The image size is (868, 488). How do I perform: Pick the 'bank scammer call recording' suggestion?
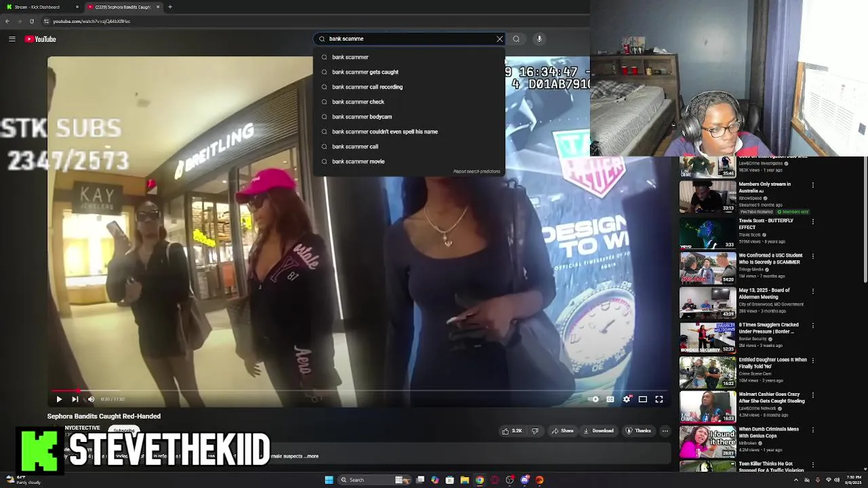pos(410,87)
